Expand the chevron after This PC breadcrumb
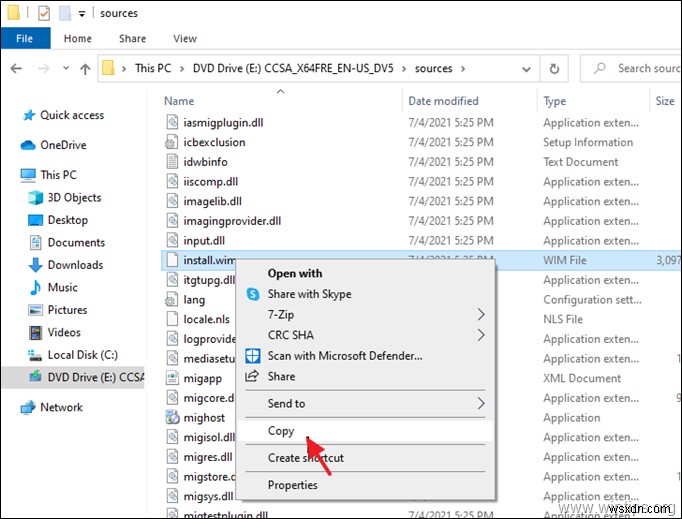Screen dimensions: 682x519 tap(182, 68)
